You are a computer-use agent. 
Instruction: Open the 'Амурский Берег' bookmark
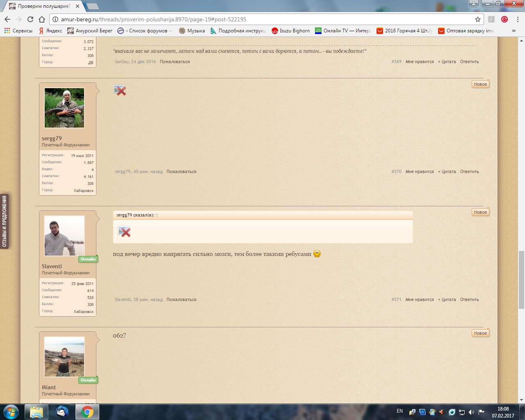pos(90,31)
